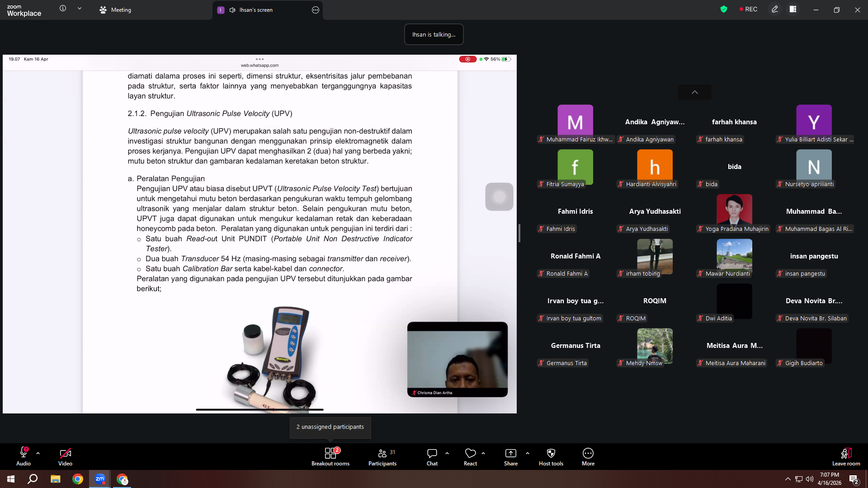
Task: Open the taskbar volume control
Action: coord(810,479)
